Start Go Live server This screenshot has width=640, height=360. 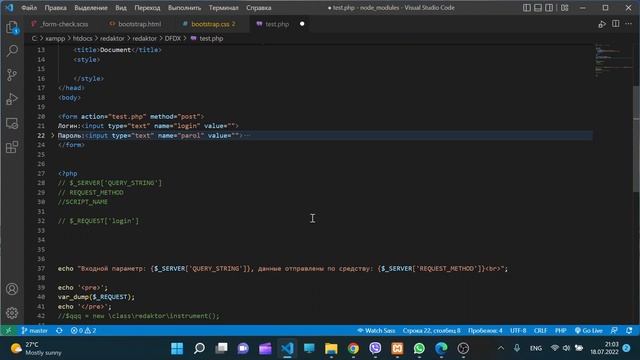pos(589,331)
